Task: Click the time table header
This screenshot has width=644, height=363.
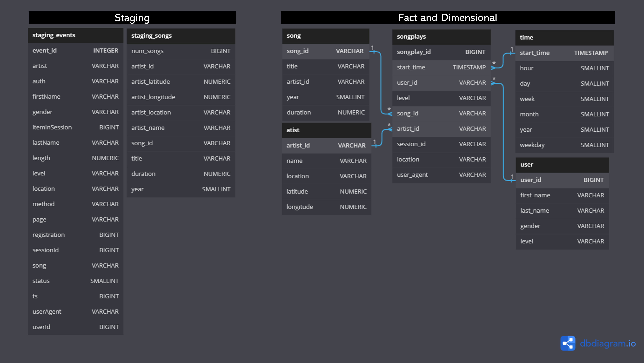Action: point(564,38)
